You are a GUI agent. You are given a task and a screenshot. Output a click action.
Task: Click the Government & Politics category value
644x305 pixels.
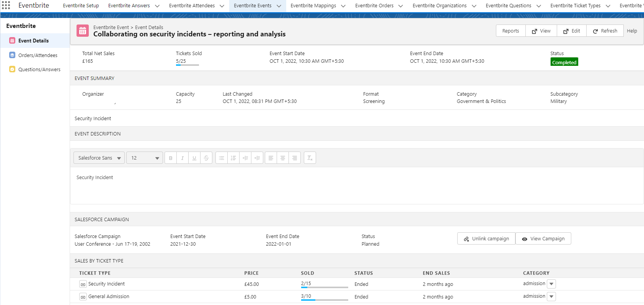(x=481, y=101)
